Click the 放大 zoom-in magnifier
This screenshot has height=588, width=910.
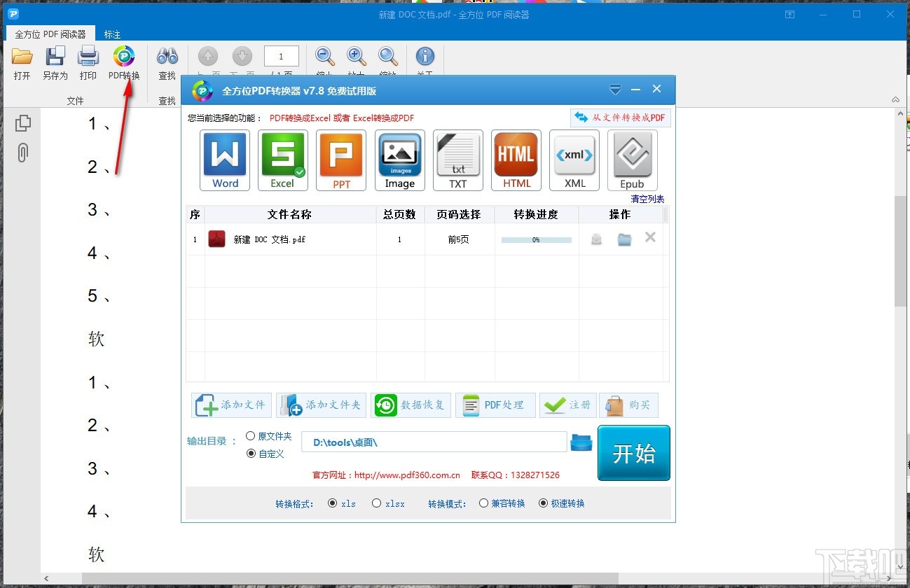(x=357, y=57)
